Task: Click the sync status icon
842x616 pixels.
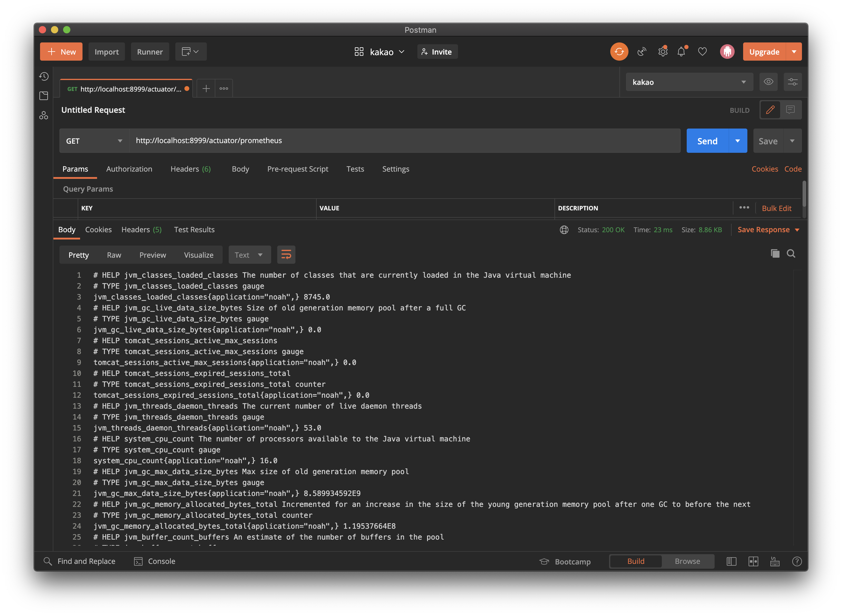Action: [x=619, y=52]
